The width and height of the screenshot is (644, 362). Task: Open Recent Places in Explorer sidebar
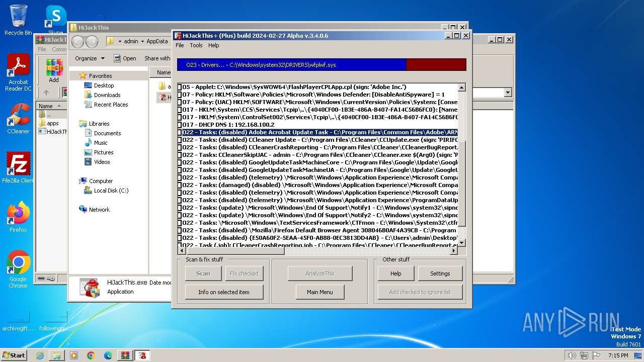click(111, 105)
